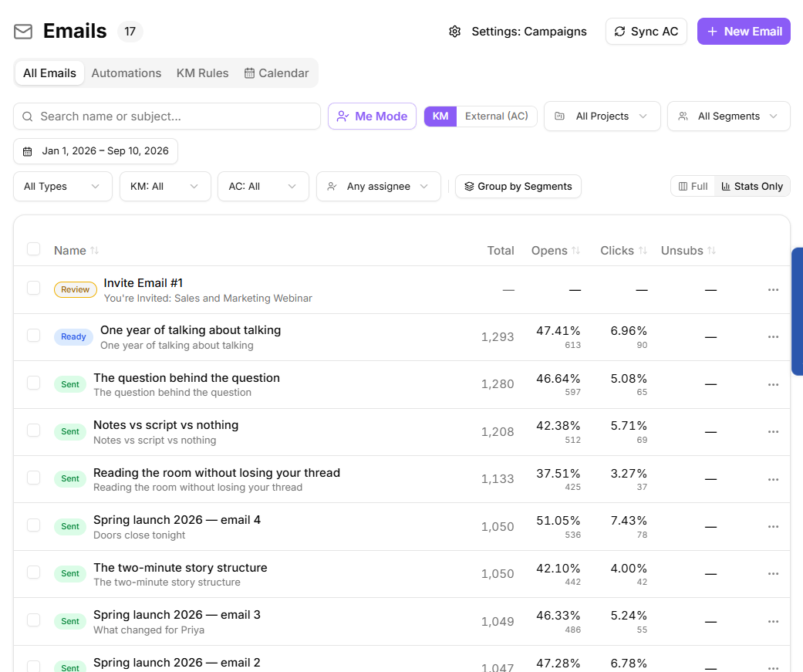Click the subject Doors close tonight

(140, 535)
